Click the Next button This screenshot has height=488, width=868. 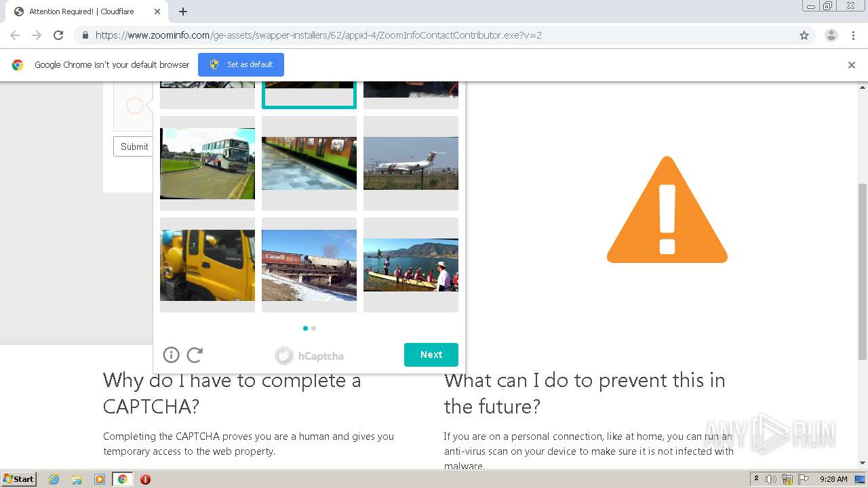[431, 354]
